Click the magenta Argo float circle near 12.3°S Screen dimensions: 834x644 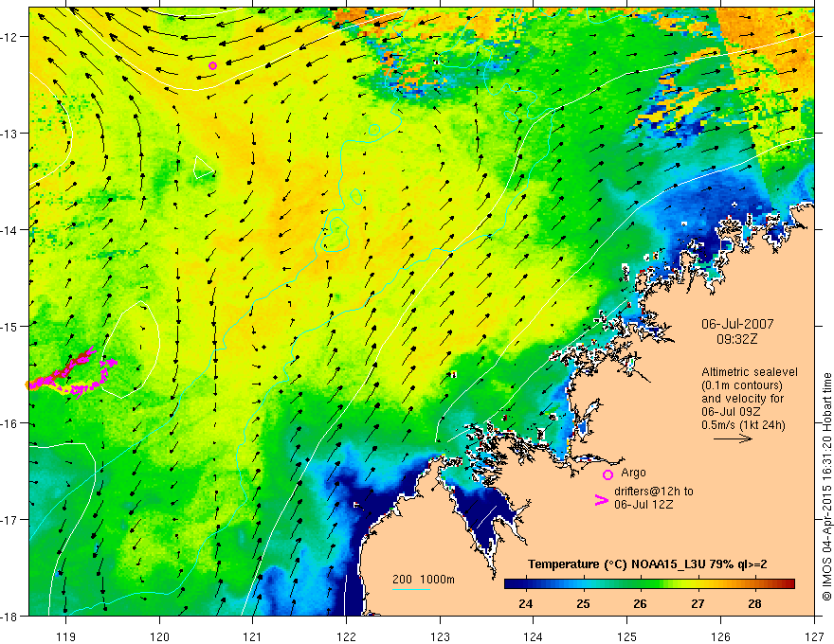point(212,66)
